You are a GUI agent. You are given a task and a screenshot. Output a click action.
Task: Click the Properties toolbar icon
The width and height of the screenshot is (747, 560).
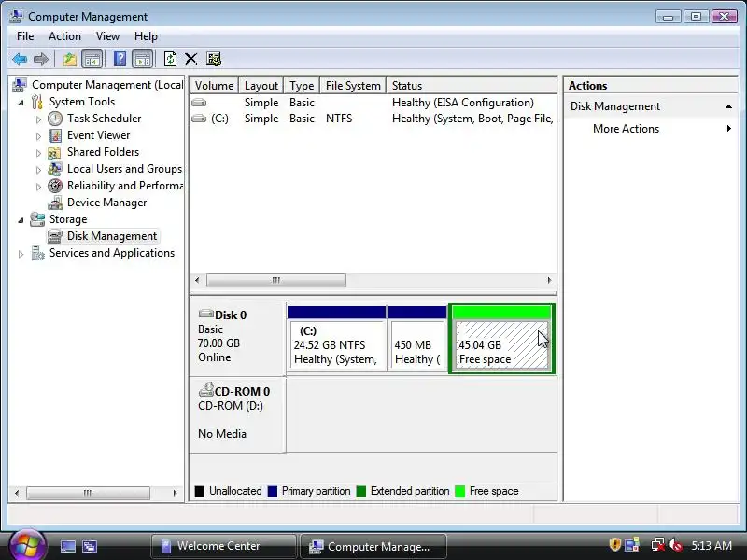pos(214,59)
